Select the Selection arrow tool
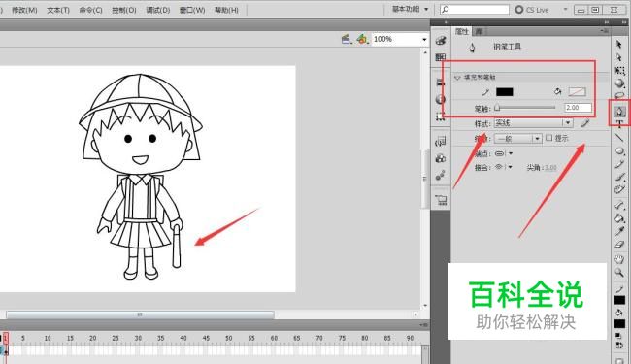 click(619, 45)
